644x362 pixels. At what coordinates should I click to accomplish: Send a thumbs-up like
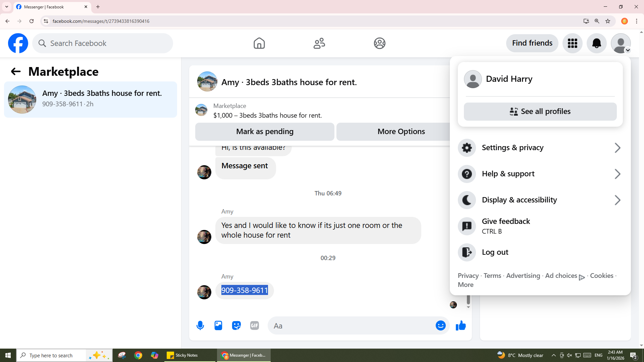tap(461, 325)
